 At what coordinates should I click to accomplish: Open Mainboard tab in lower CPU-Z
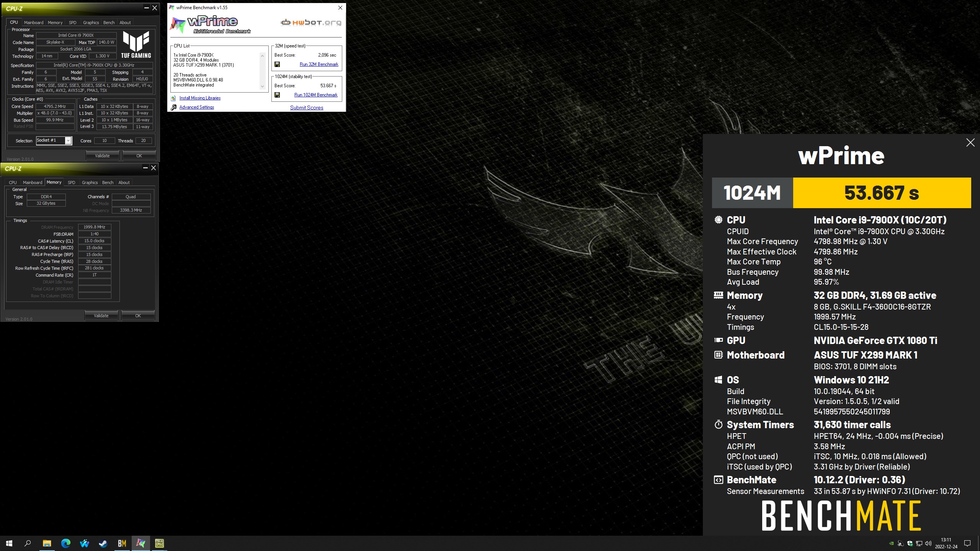click(33, 183)
